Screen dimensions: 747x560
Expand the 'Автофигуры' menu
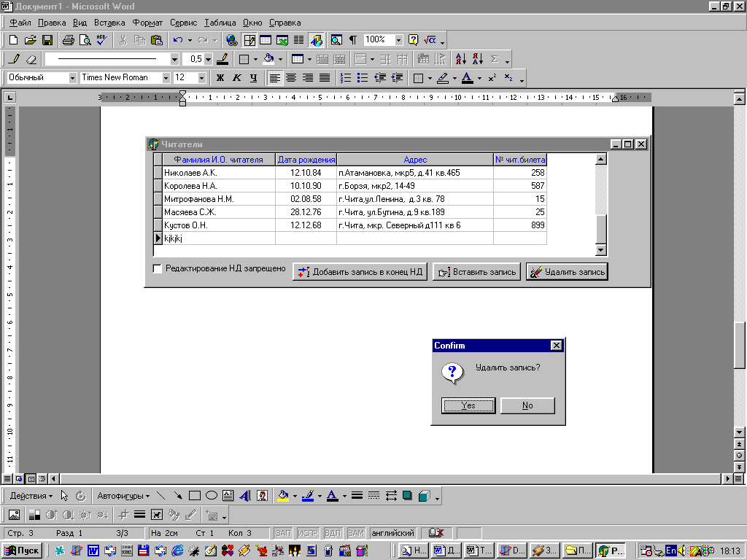pyautogui.click(x=123, y=496)
